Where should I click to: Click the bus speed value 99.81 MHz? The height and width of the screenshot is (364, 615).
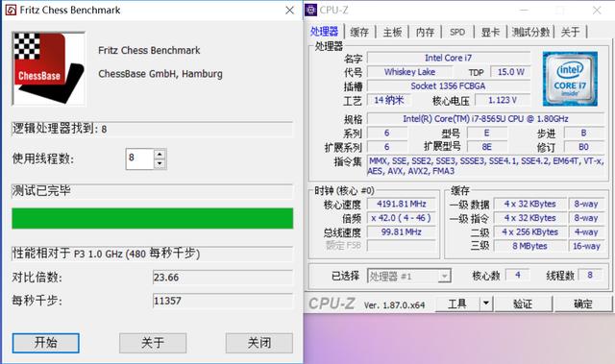pos(402,232)
